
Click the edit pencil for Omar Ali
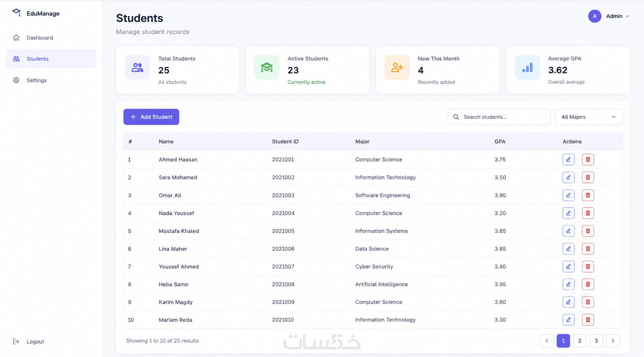[568, 195]
